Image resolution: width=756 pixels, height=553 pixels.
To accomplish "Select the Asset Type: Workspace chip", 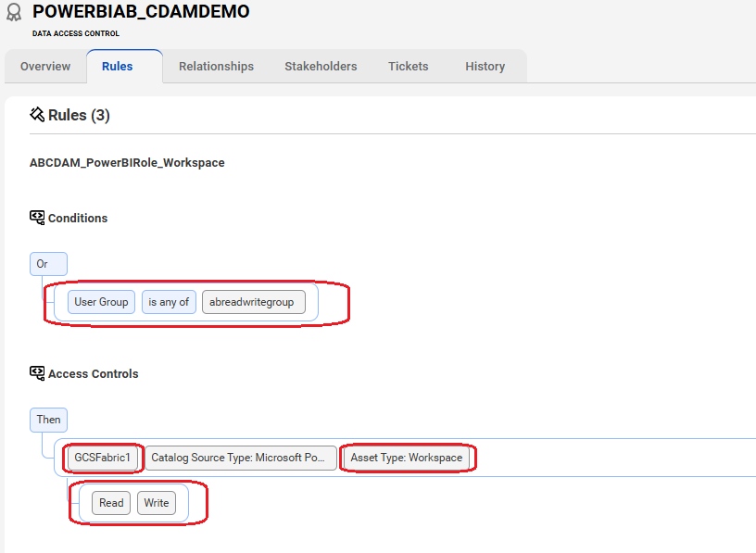I will coord(407,458).
